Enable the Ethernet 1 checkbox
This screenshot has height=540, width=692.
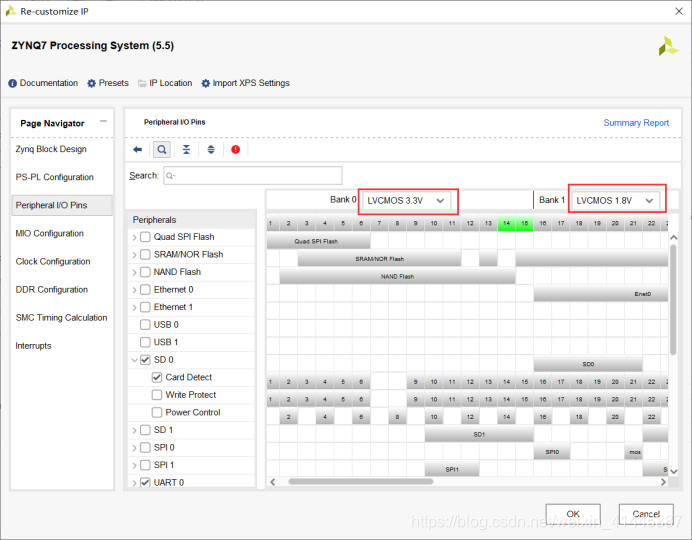click(145, 307)
